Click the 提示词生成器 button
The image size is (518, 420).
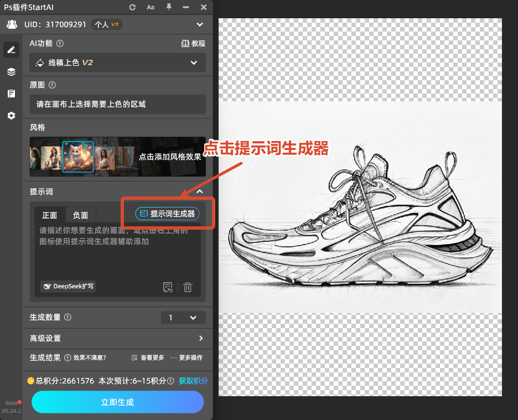click(x=168, y=214)
